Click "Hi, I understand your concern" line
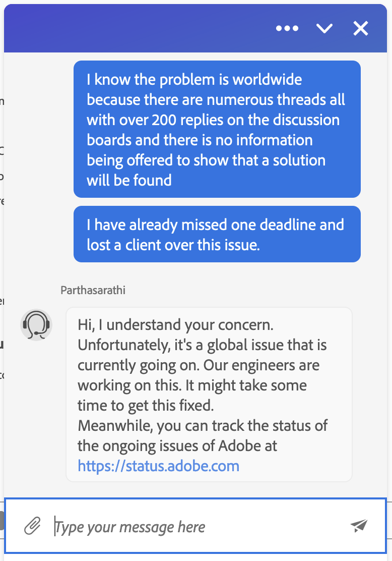392x561 pixels. (x=175, y=325)
